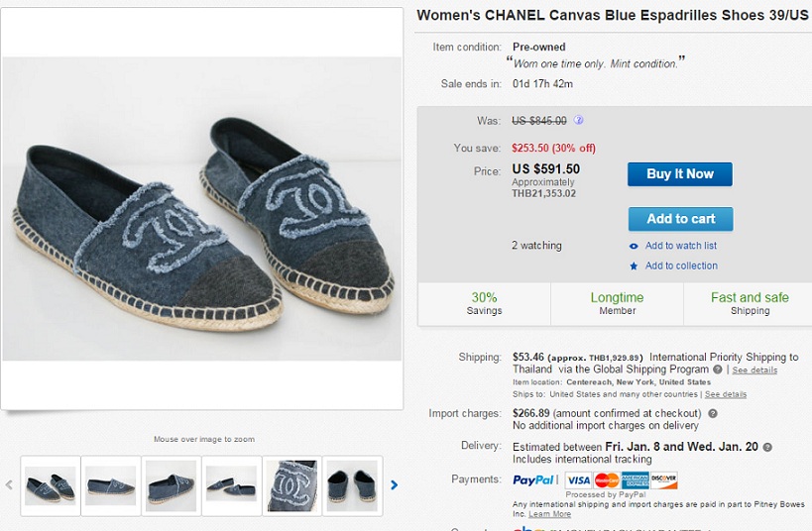812x531 pixels.
Task: Show next thumbnails with right arrow
Action: tap(394, 485)
